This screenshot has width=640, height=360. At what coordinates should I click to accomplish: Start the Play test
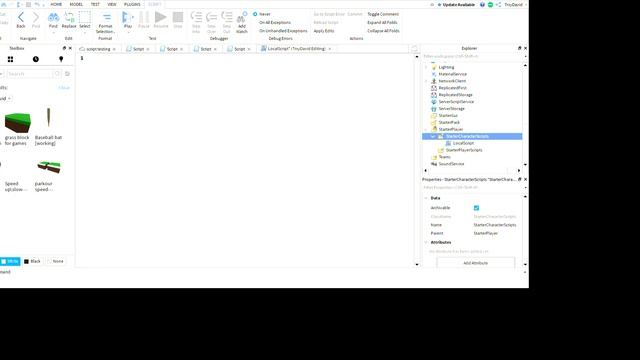click(x=127, y=17)
